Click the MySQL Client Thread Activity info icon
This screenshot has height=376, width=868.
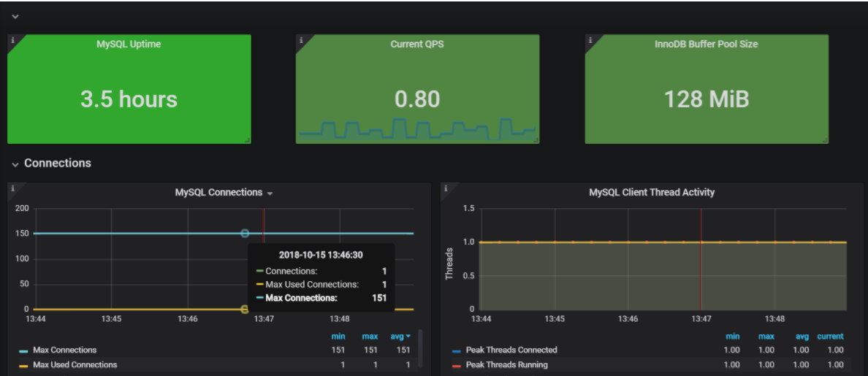tap(445, 188)
